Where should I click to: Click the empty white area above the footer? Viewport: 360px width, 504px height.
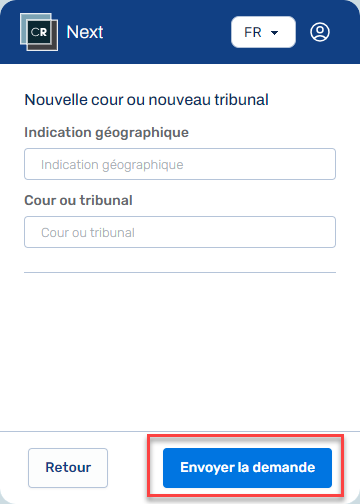click(180, 352)
